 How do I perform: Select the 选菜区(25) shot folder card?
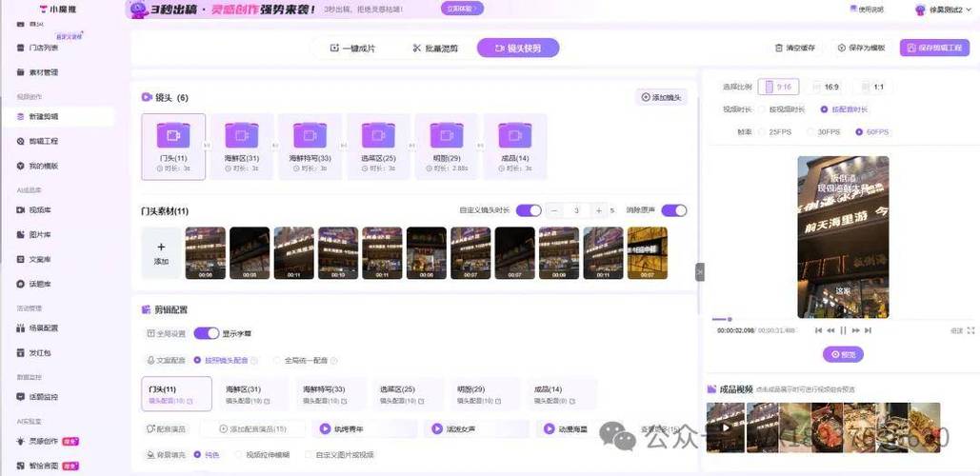(x=379, y=147)
